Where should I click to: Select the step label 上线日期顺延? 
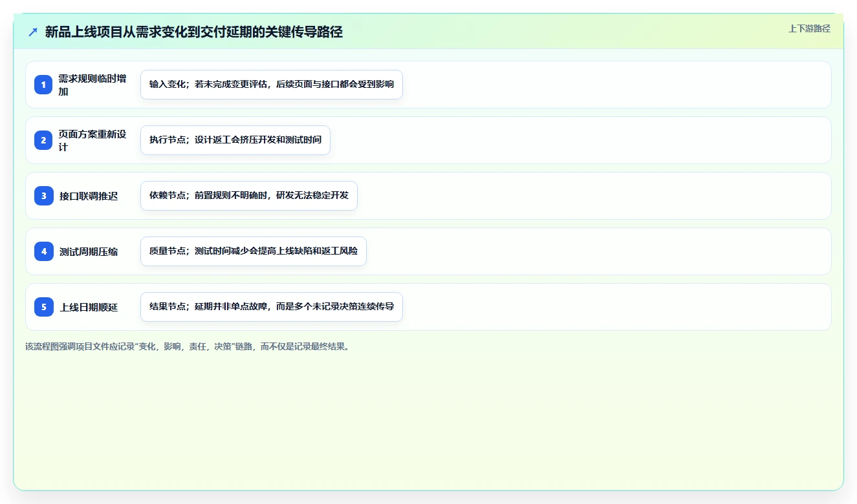coord(89,307)
